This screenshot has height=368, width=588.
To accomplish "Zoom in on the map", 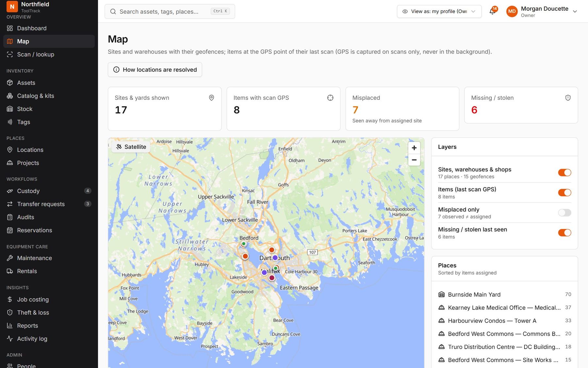I will coord(414,148).
